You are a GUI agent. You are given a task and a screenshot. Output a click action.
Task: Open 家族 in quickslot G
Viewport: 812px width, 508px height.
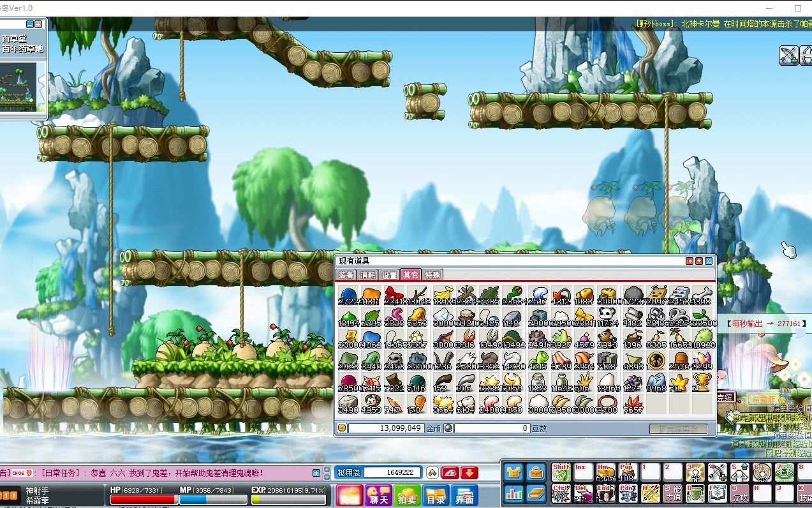tap(740, 493)
